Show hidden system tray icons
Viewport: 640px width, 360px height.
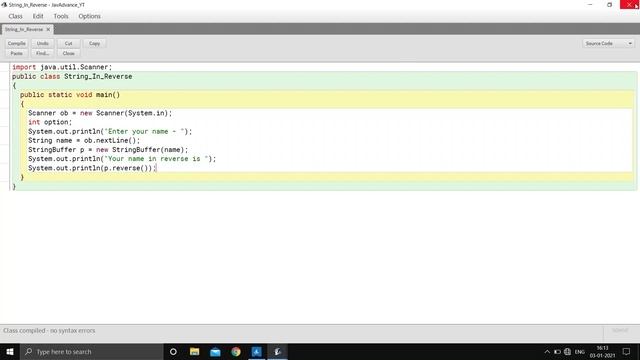[x=547, y=351]
